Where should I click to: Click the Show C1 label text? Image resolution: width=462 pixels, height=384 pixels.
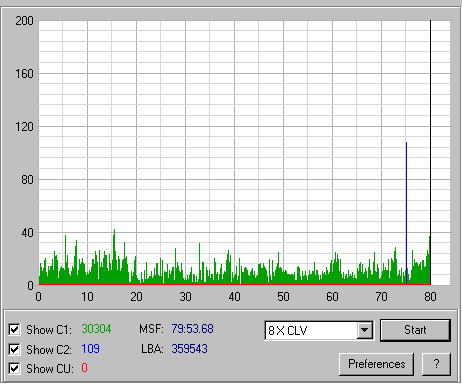[49, 330]
